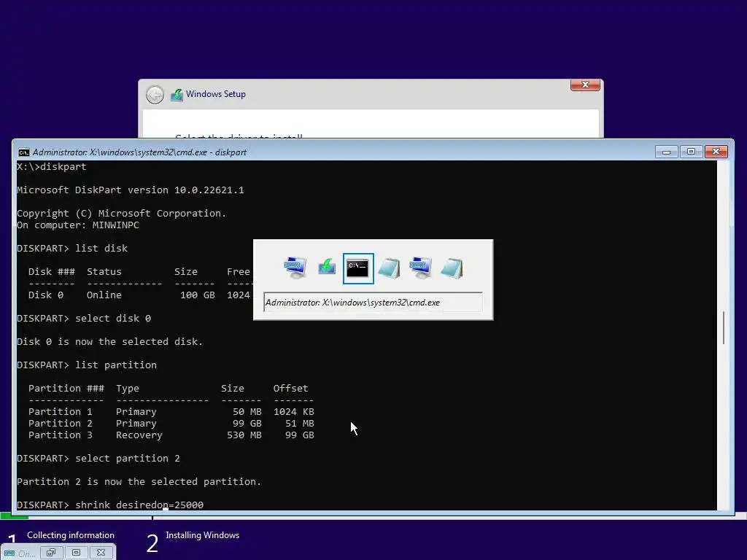Click the keyboard icon in minimized On-Screen Keyboard bar
The width and height of the screenshot is (747, 560).
click(x=9, y=553)
